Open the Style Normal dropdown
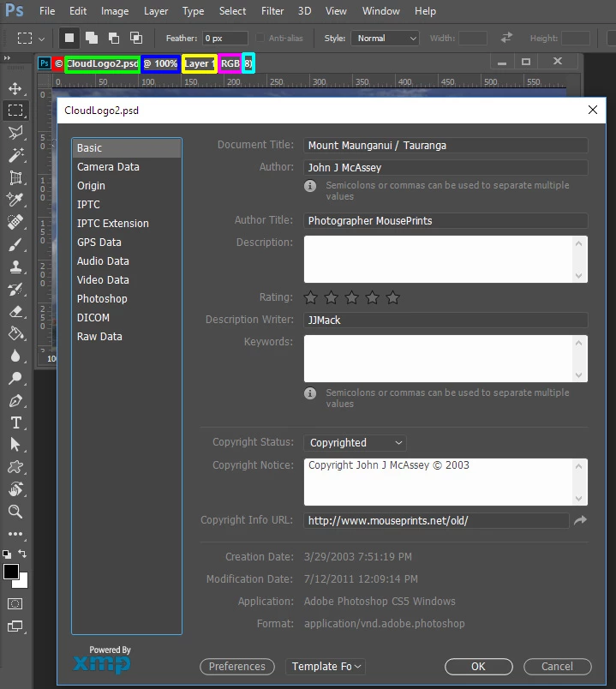Image resolution: width=616 pixels, height=689 pixels. [385, 39]
